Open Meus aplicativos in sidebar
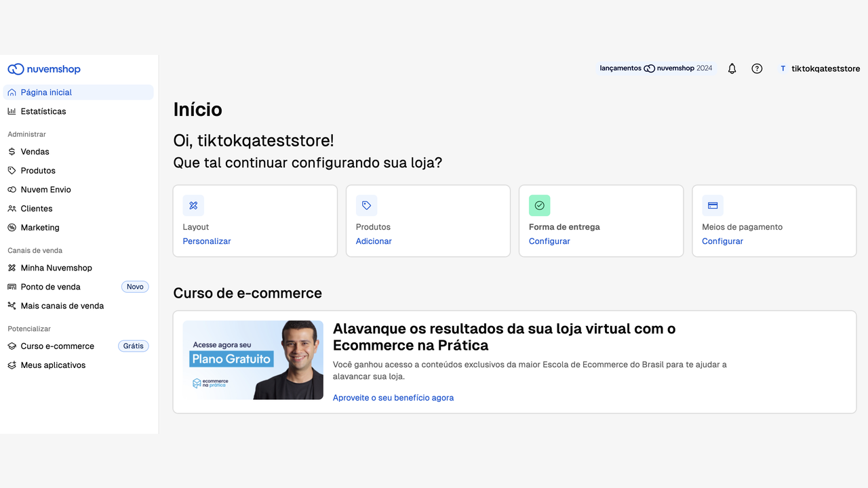Viewport: 868px width, 488px height. tap(53, 365)
